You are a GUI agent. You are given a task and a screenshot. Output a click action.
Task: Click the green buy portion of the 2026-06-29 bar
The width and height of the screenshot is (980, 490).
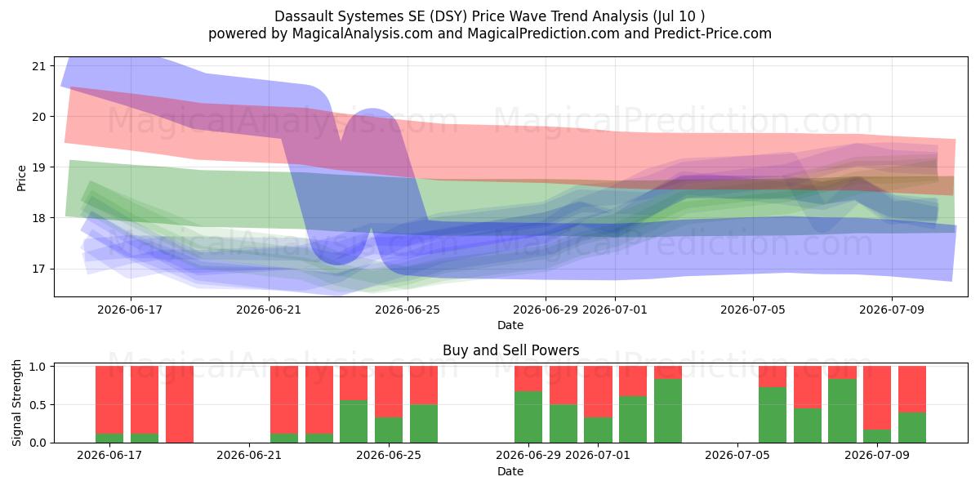528,416
